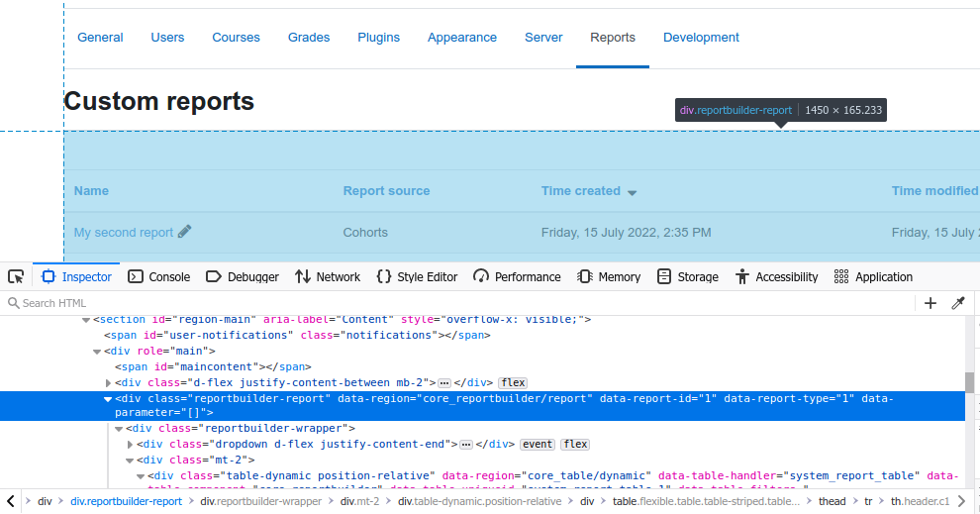
Task: Sort table by Time modified header
Action: [935, 191]
